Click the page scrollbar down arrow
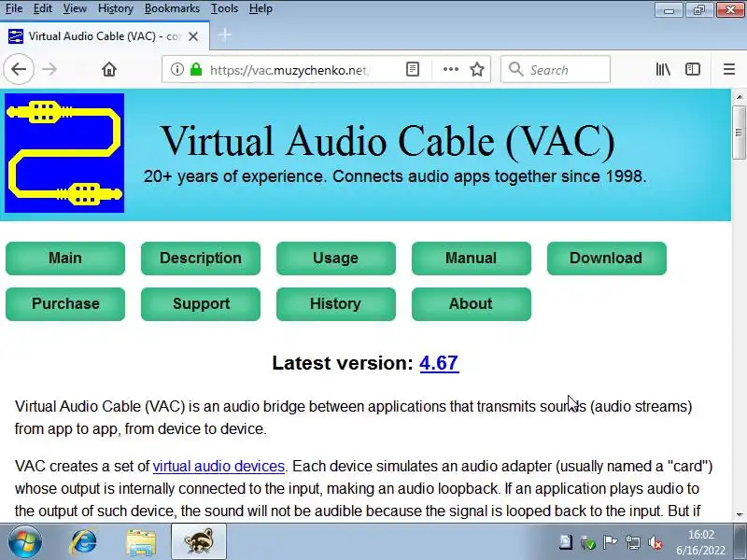747x560 pixels. (x=739, y=515)
